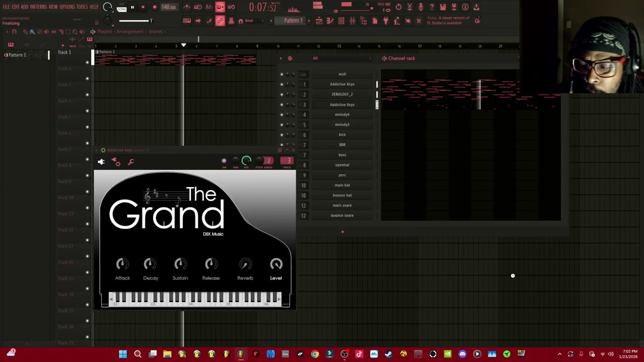Open the TOOLS menu
This screenshot has width=644, height=362.
point(82,7)
